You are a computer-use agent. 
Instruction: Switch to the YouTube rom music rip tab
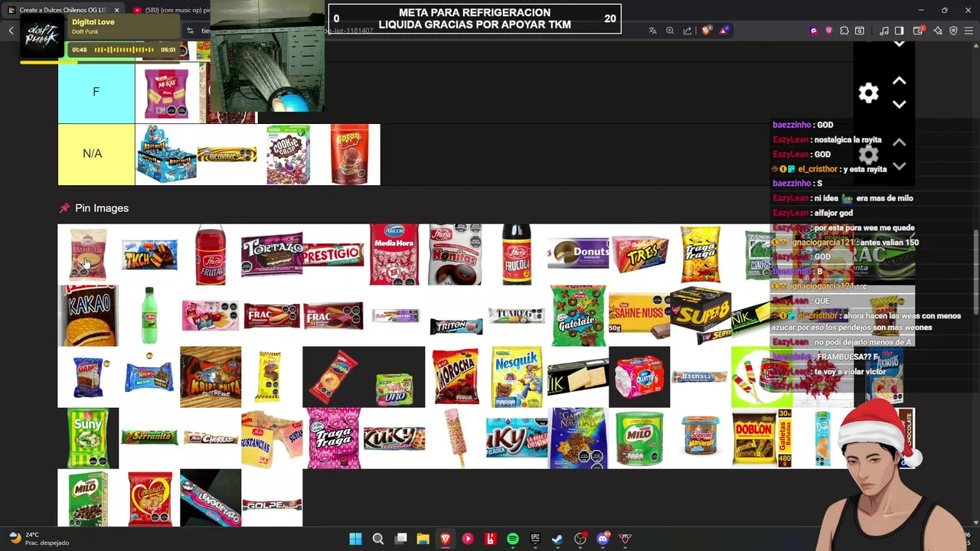point(170,10)
